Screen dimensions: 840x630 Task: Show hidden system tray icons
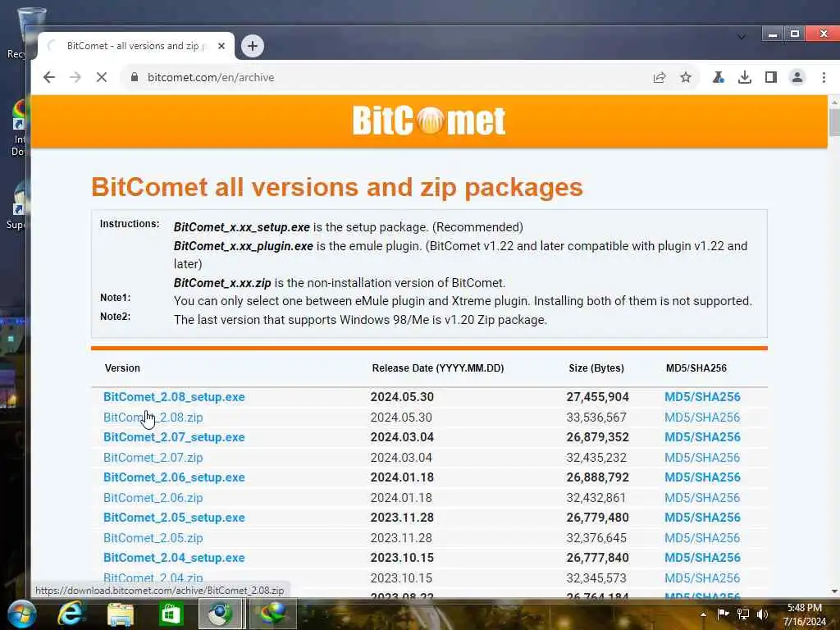703,614
